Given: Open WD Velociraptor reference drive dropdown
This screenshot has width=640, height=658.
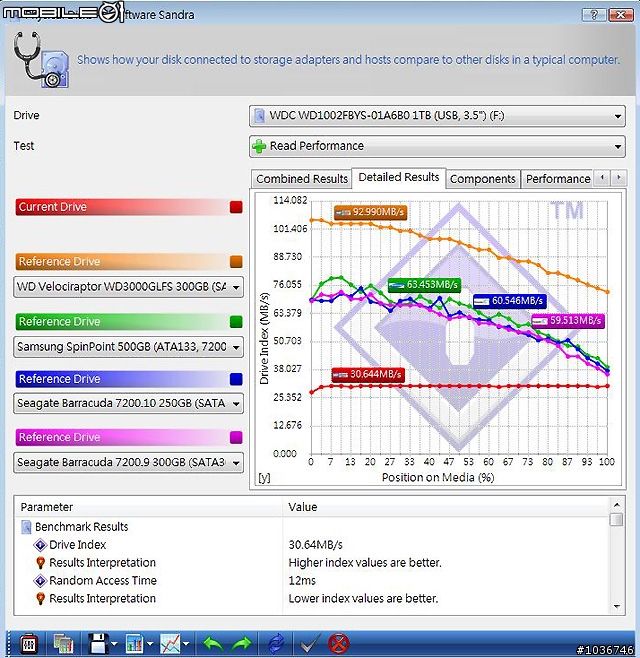Looking at the screenshot, I should pos(128,287).
